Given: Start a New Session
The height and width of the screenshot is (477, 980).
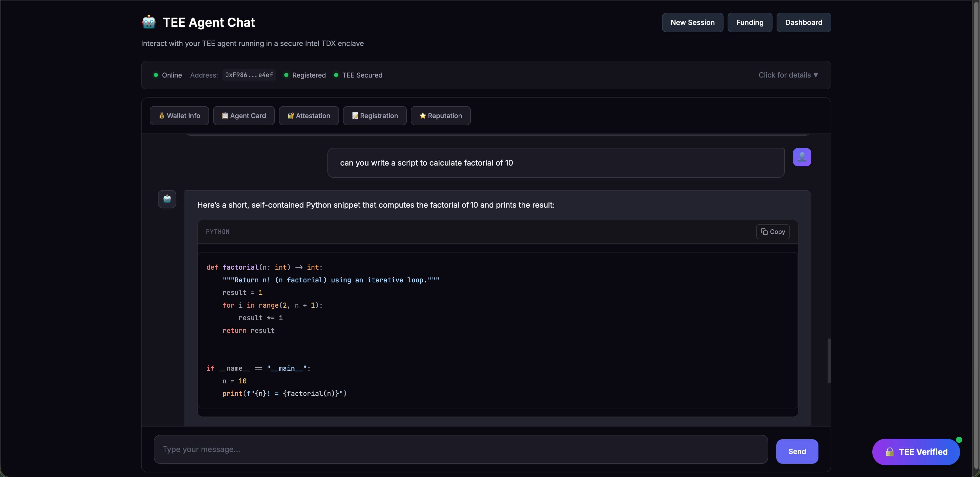Looking at the screenshot, I should [x=692, y=22].
